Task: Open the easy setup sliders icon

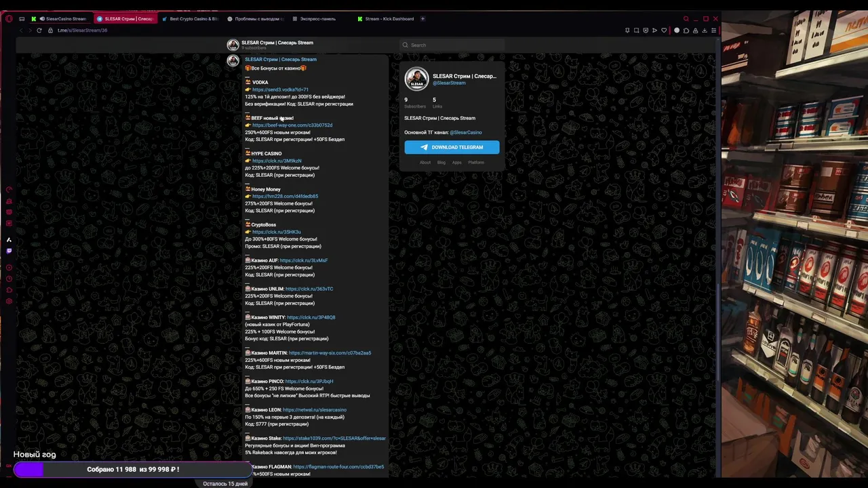Action: [713, 30]
